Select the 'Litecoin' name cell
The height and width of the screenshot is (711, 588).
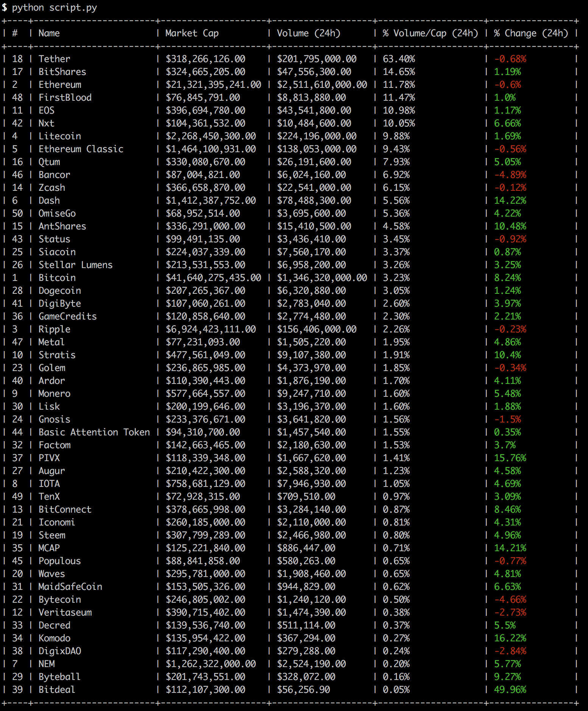click(60, 136)
